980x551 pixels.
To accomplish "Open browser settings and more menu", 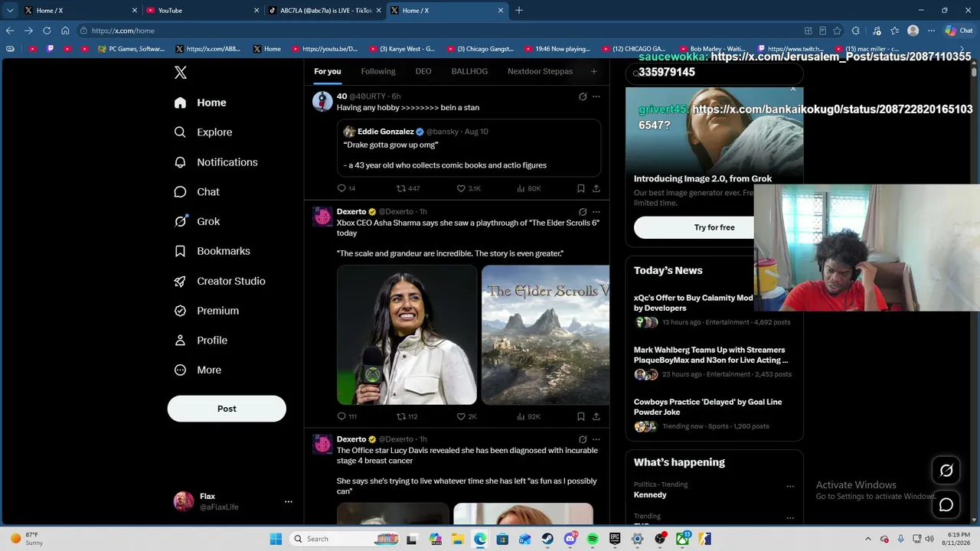I will coord(932,31).
